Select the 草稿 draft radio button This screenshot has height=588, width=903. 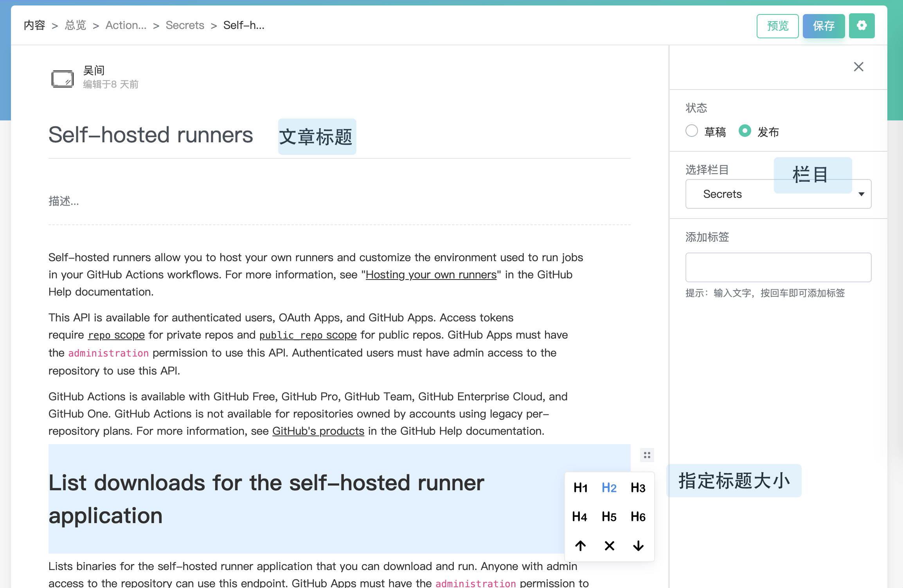point(692,131)
